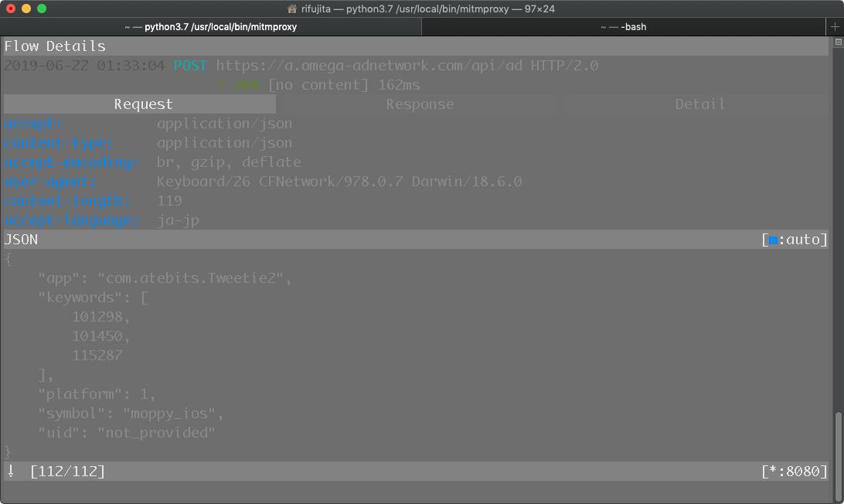The width and height of the screenshot is (844, 504).
Task: Minimize the terminal window with yellow button
Action: coord(26,9)
